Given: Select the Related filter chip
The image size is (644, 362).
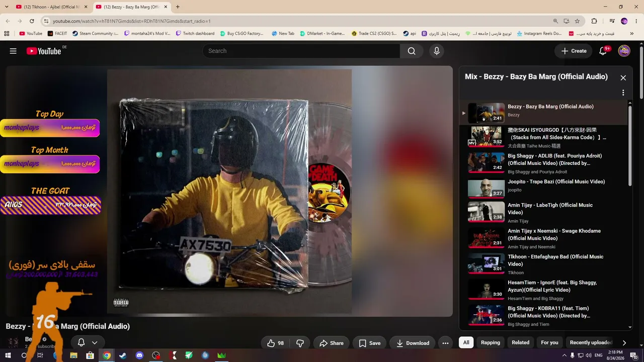Looking at the screenshot, I should point(520,342).
